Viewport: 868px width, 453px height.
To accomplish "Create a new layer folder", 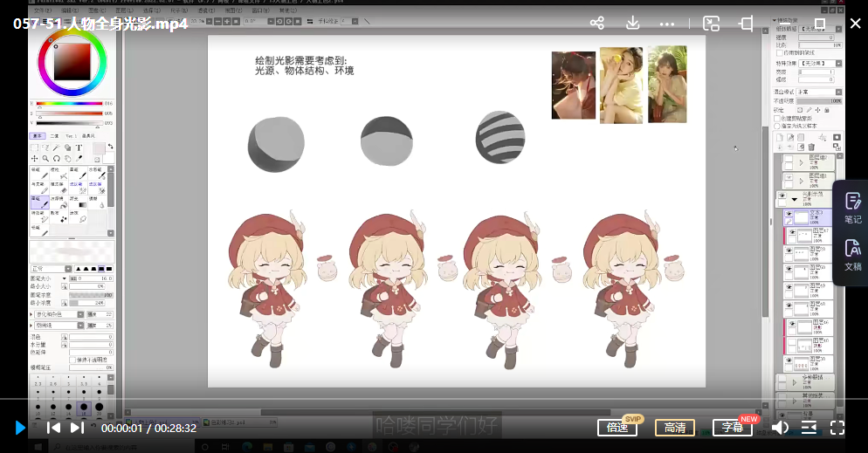I will pos(801,137).
